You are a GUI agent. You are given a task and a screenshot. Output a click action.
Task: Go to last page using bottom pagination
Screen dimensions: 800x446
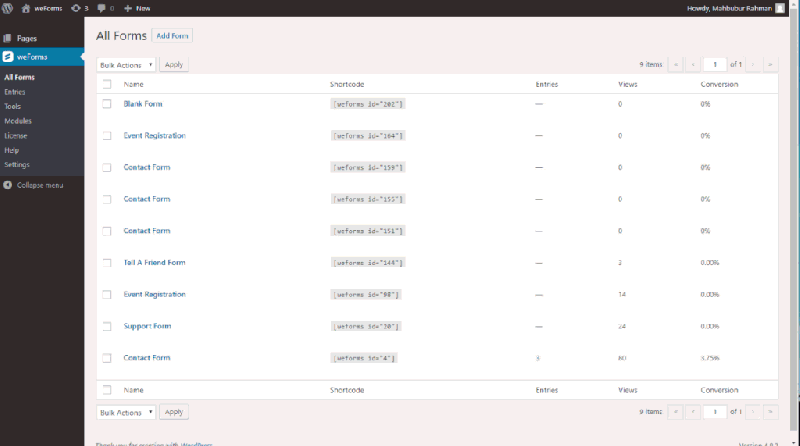click(770, 411)
